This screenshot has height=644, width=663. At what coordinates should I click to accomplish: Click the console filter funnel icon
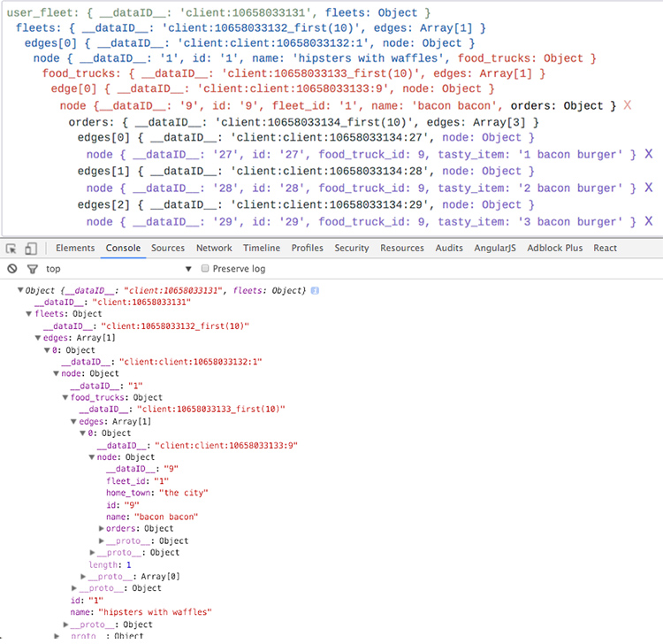coord(32,269)
